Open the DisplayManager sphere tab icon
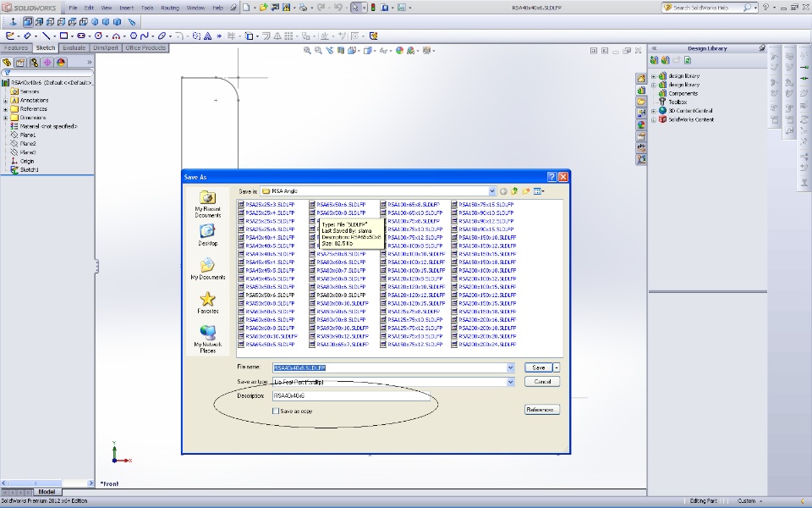The width and height of the screenshot is (812, 508). click(61, 62)
